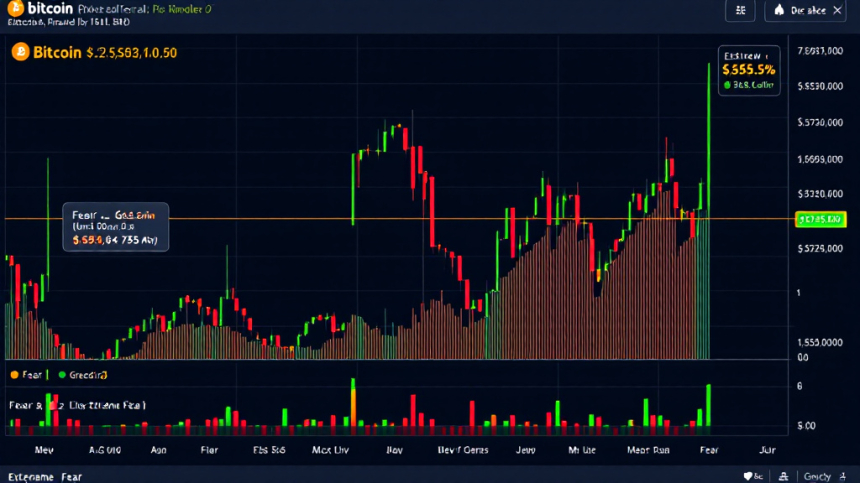Click the "Jew" time axis label
860x483 pixels.
coord(525,450)
